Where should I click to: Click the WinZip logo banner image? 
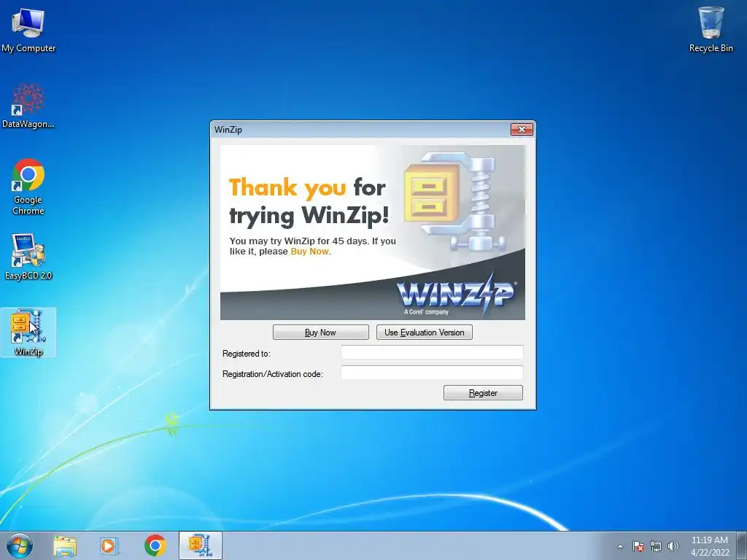(x=373, y=233)
